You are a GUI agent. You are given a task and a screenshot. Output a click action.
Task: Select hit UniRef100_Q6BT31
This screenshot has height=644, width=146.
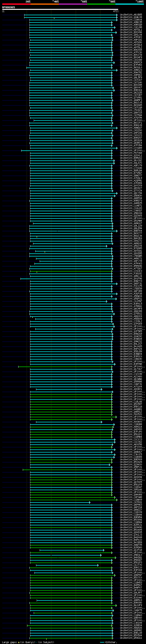(x=131, y=284)
